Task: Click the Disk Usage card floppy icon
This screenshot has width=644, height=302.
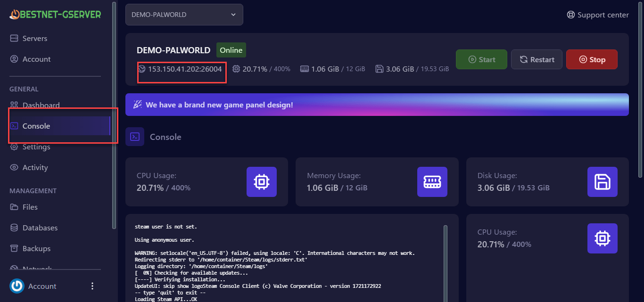Action: (x=603, y=182)
